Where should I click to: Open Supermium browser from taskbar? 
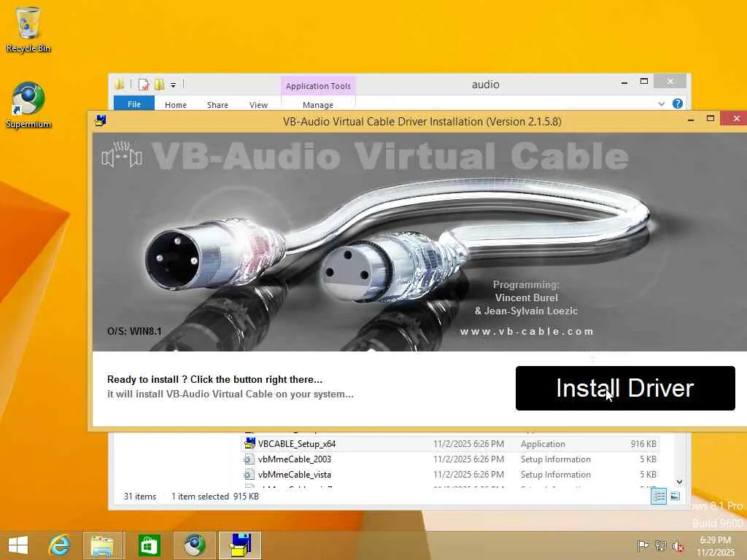click(x=195, y=545)
